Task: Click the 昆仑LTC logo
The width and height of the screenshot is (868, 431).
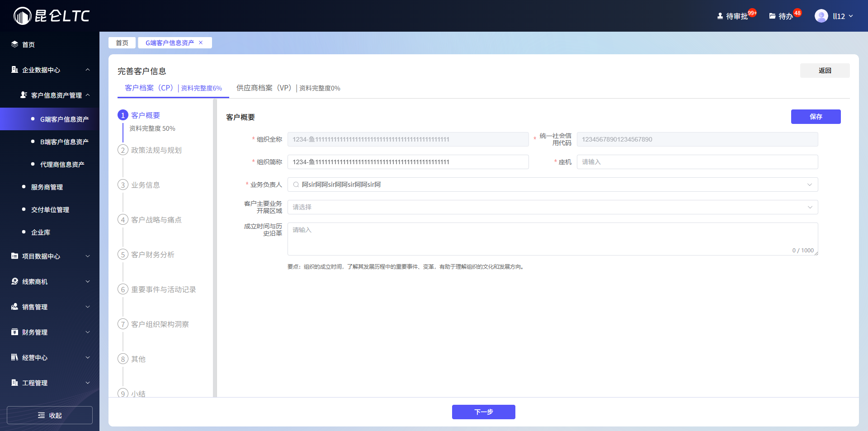Action: click(51, 15)
